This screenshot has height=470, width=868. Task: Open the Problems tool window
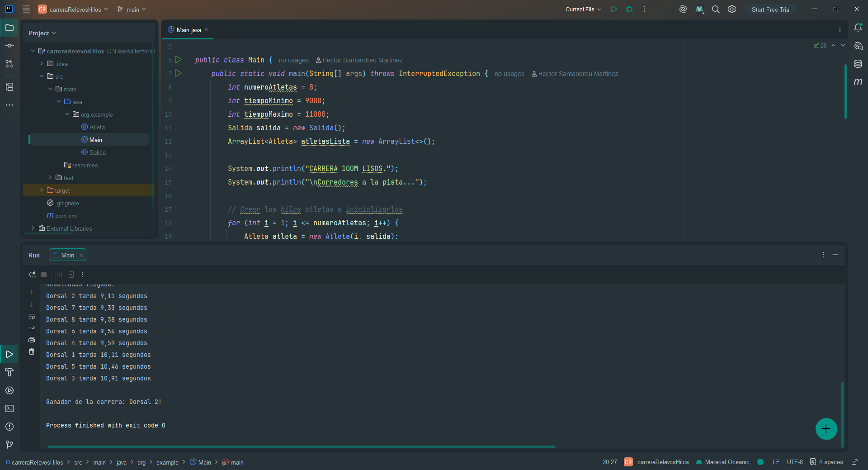pos(9,427)
